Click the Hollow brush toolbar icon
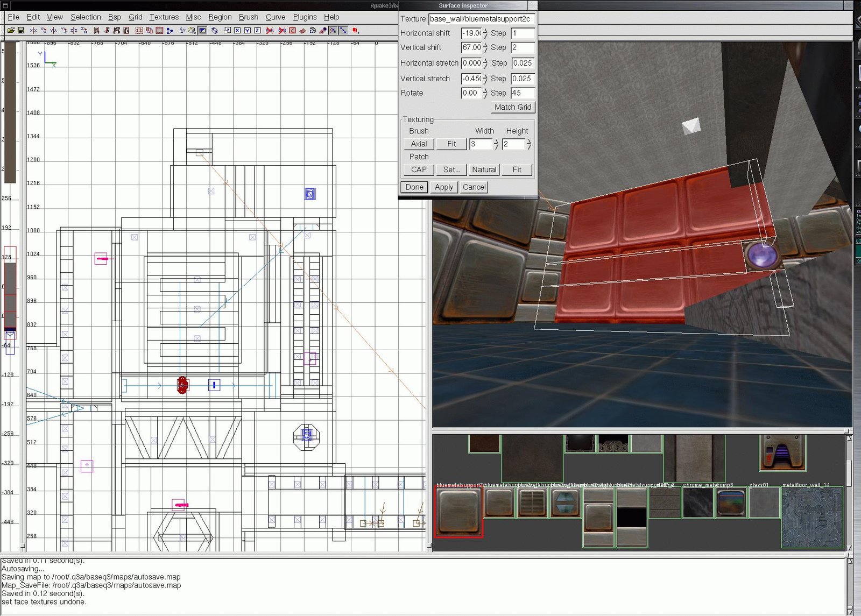The image size is (861, 616). point(159,30)
